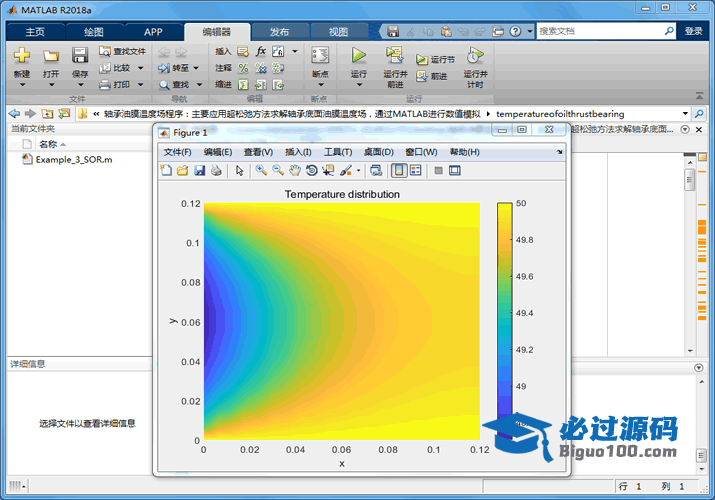
Task: Insert function with the fx icon
Action: click(261, 51)
